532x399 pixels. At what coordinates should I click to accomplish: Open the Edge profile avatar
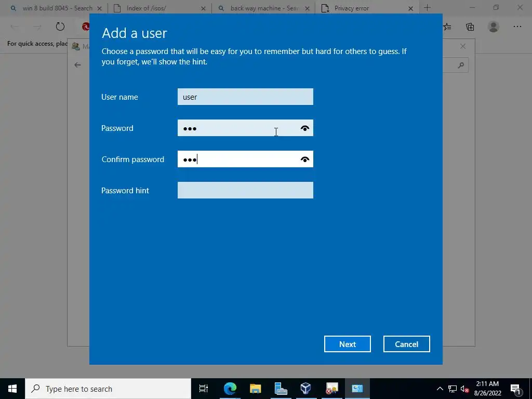[x=494, y=26]
